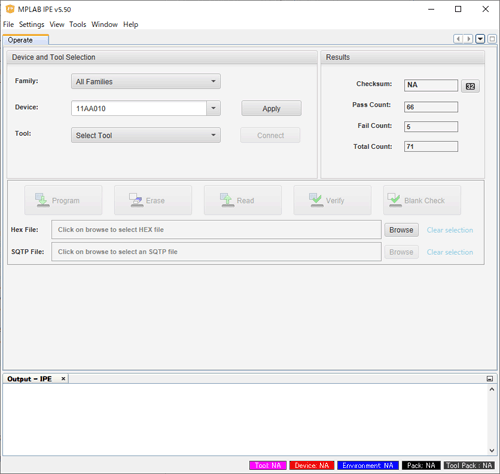Screen dimensions: 500x474
Task: Minimize the Output pane icon
Action: pyautogui.click(x=490, y=379)
